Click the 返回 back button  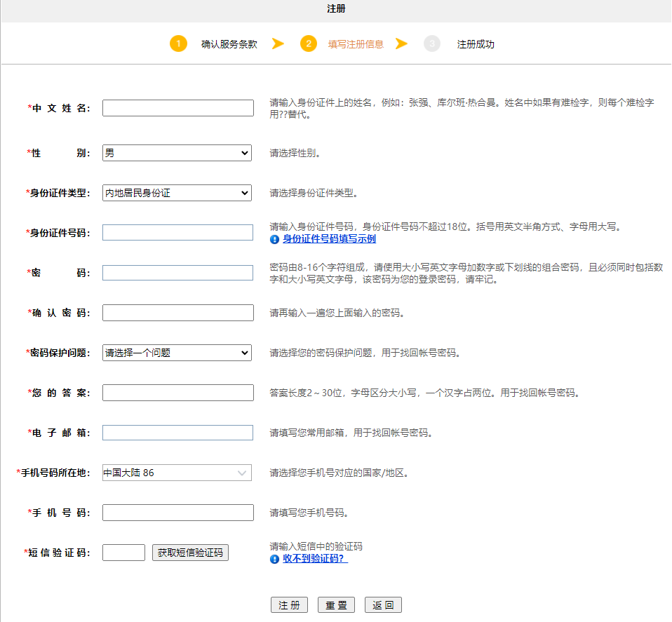pyautogui.click(x=382, y=604)
